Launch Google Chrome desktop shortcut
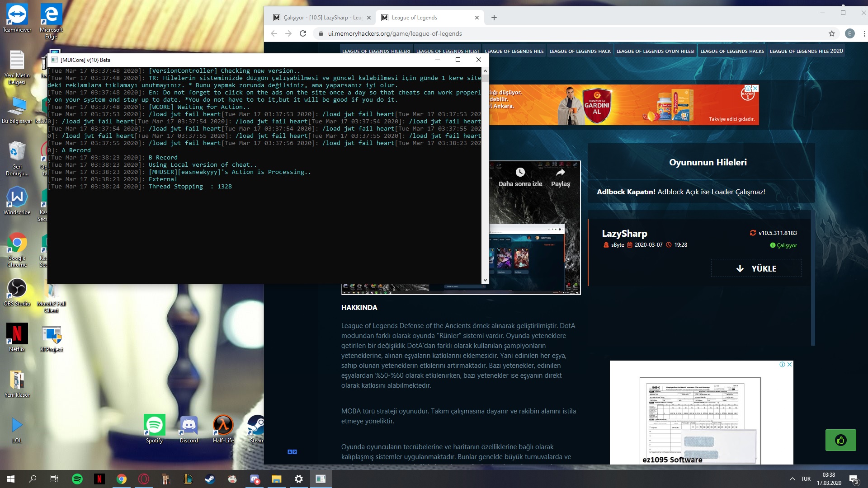This screenshot has width=868, height=488. tap(17, 249)
